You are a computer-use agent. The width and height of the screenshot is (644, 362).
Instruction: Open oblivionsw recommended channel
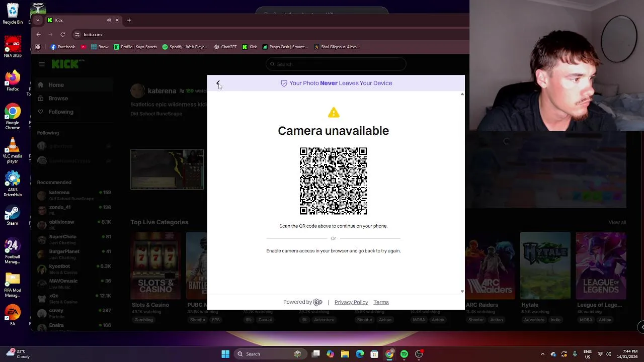click(x=74, y=224)
